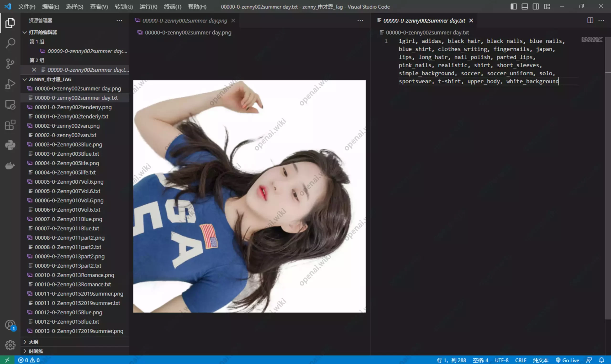The image size is (611, 364).
Task: Open the 帮助(H) menu
Action: 197,7
